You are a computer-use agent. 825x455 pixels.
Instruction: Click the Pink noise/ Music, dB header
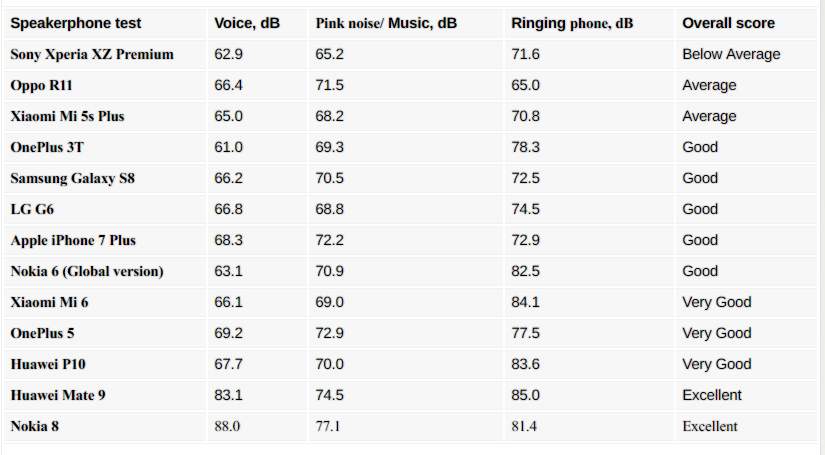pyautogui.click(x=386, y=23)
